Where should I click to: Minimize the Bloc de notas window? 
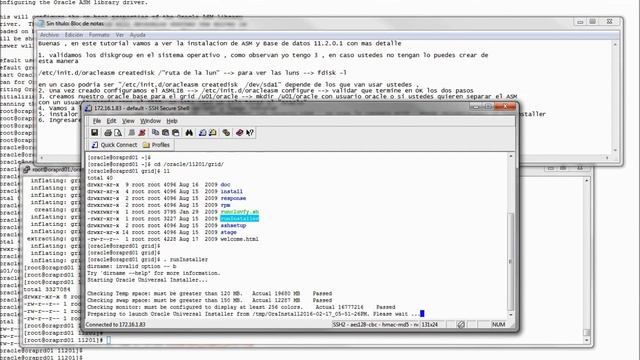pyautogui.click(x=580, y=22)
